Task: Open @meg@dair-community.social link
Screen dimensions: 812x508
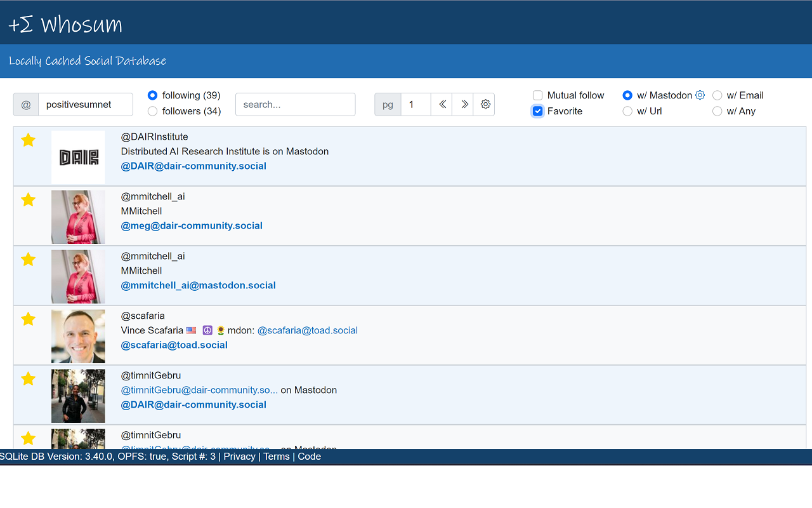Action: tap(192, 225)
